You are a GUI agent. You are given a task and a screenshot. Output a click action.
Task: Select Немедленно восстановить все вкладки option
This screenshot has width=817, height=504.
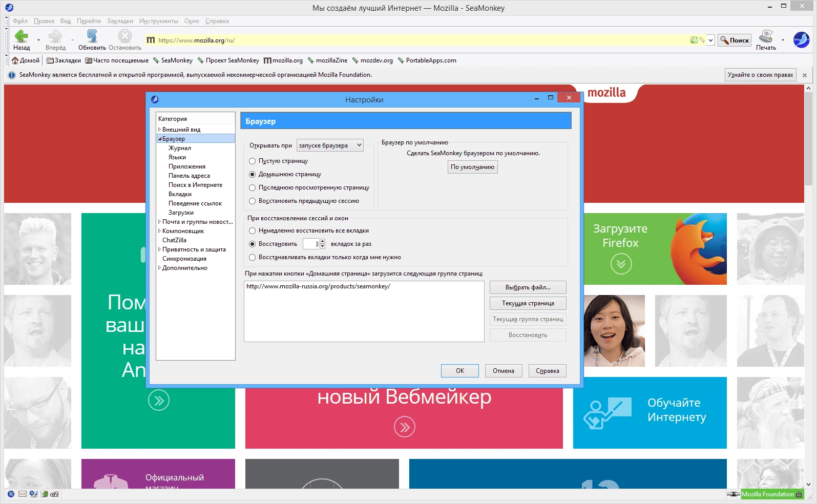click(252, 231)
